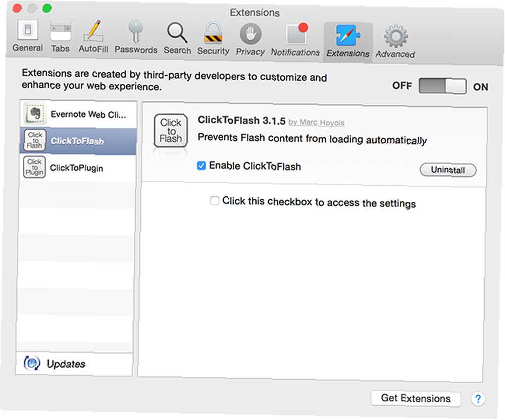Click the large ClickToFlash icon in details
Viewport: 505px width, 420px height.
pyautogui.click(x=171, y=131)
